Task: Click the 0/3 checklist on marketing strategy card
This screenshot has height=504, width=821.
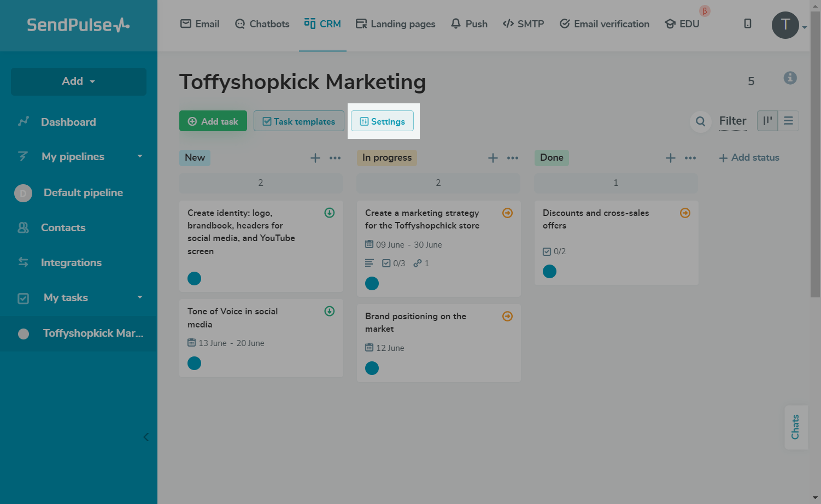Action: (x=394, y=263)
